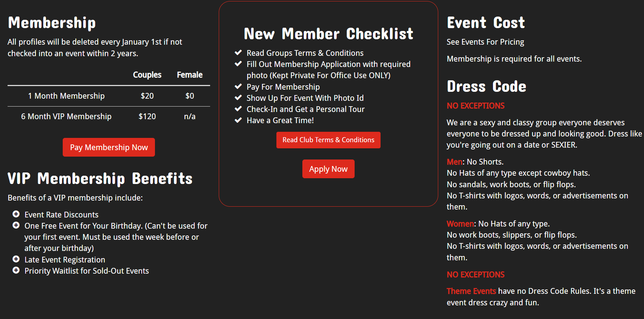Select the 6 Month VIP Membership row
Screen dimensions: 644x319
coord(66,116)
